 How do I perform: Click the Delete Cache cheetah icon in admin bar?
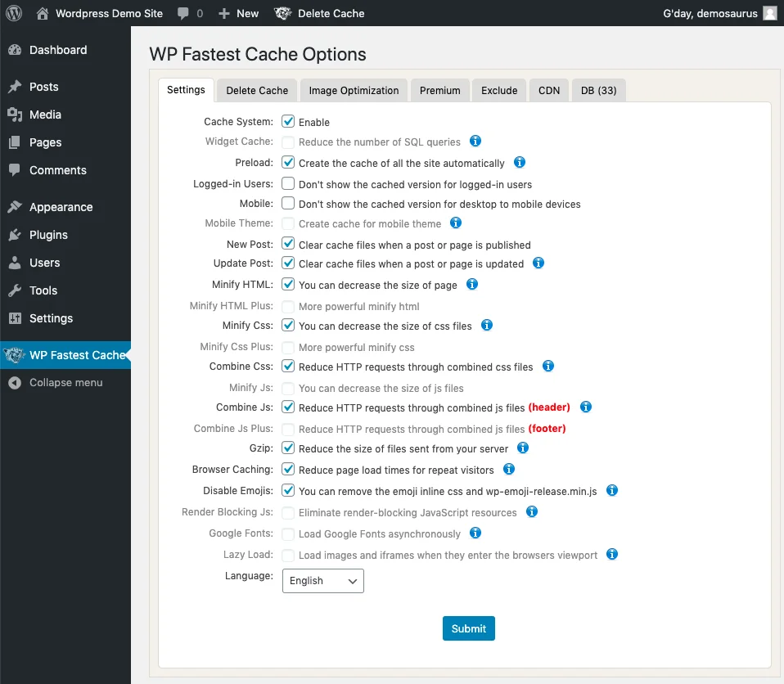click(282, 13)
